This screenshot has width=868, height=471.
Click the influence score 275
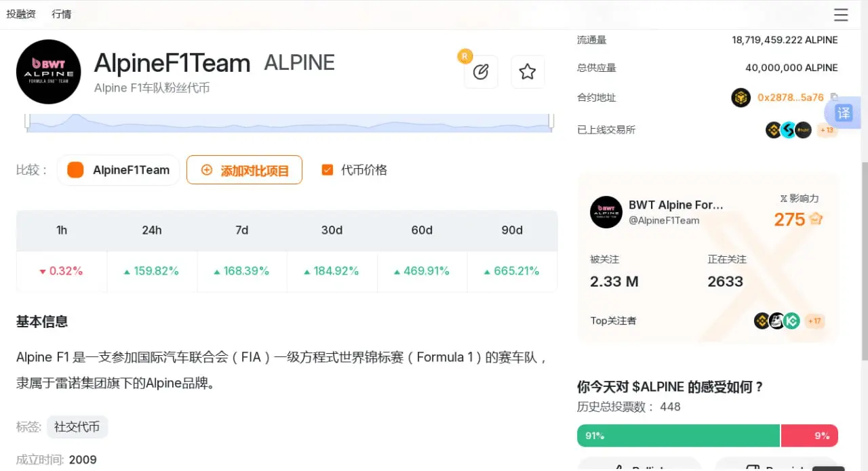pos(789,220)
